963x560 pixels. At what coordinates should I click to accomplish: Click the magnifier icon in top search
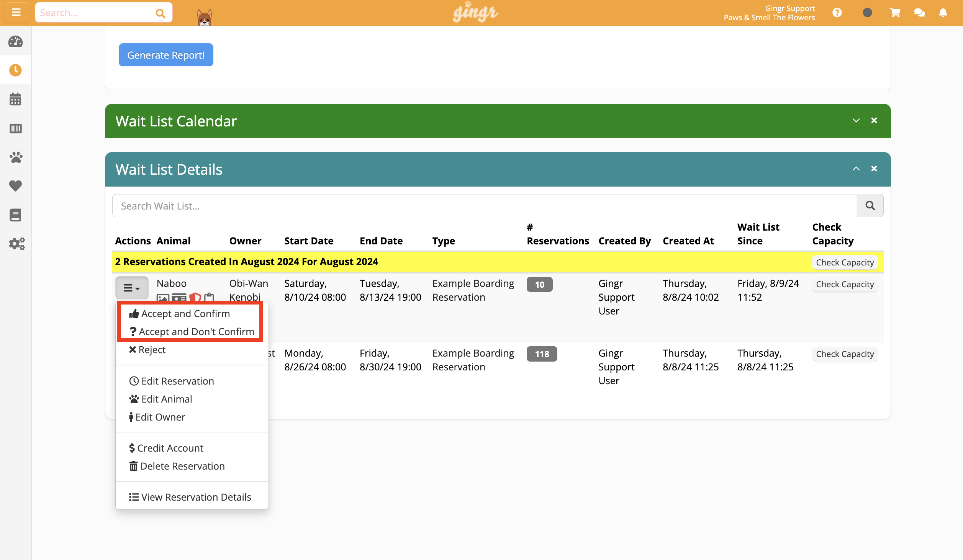(x=160, y=13)
